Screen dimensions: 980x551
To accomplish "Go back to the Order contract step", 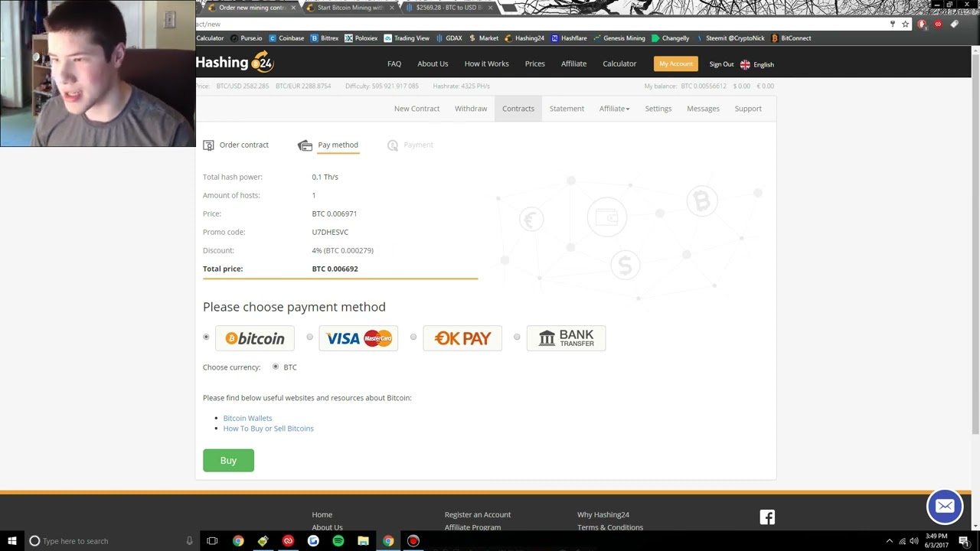I will 236,145.
